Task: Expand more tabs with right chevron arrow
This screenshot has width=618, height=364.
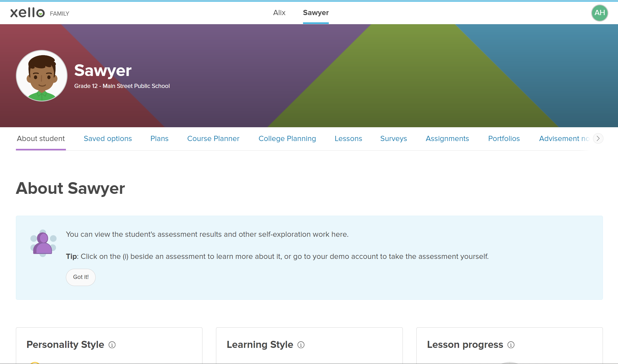Action: pyautogui.click(x=598, y=138)
